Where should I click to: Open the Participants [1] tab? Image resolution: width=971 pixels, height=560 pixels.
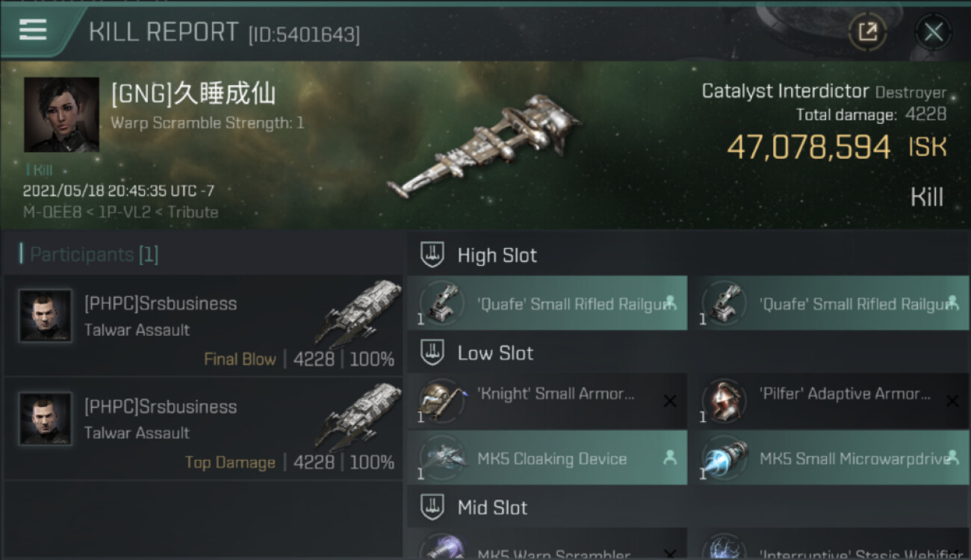pyautogui.click(x=90, y=255)
